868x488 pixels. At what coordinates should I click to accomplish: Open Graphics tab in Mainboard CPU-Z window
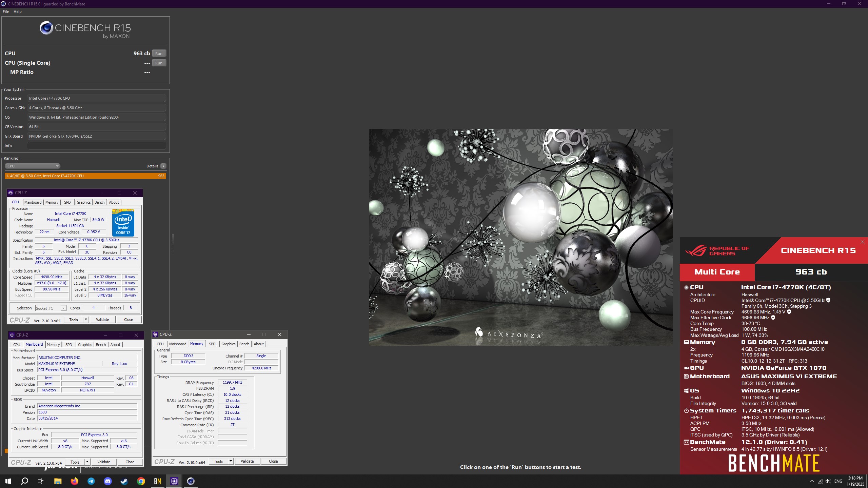[x=85, y=345]
